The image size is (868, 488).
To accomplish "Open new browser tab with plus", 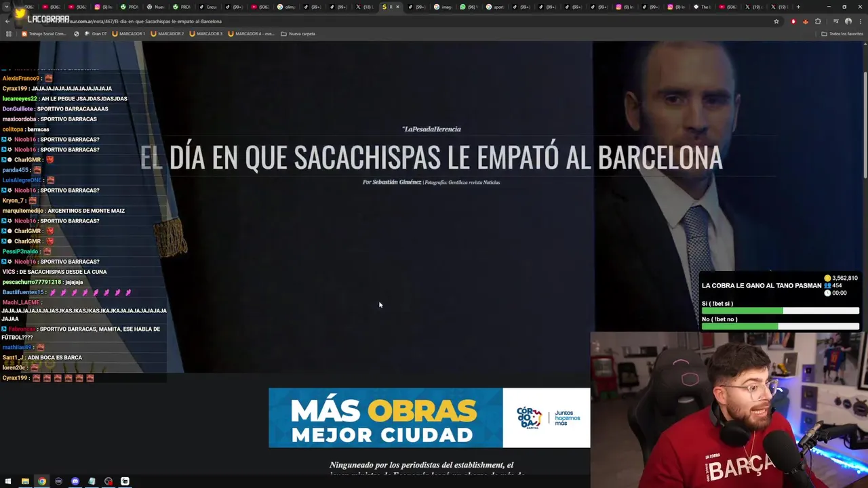I will (798, 7).
